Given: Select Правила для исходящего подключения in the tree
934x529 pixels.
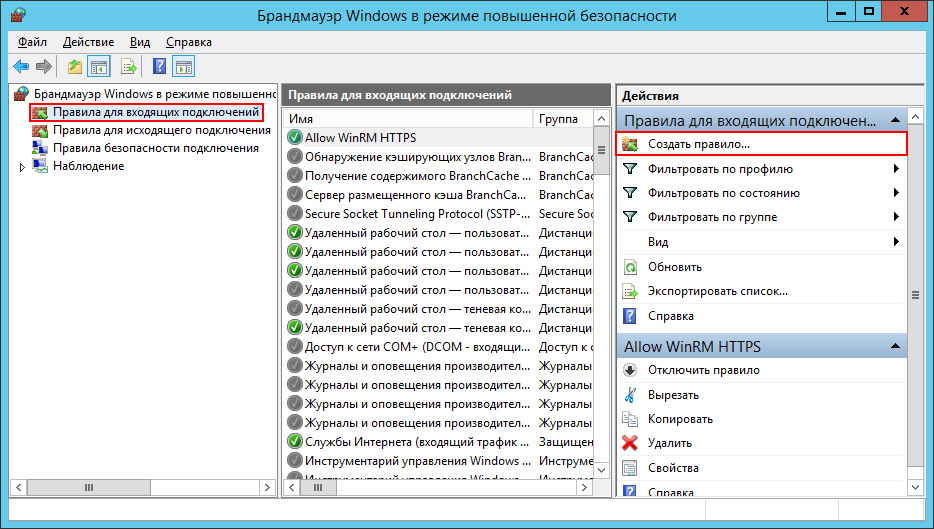Looking at the screenshot, I should click(x=147, y=130).
